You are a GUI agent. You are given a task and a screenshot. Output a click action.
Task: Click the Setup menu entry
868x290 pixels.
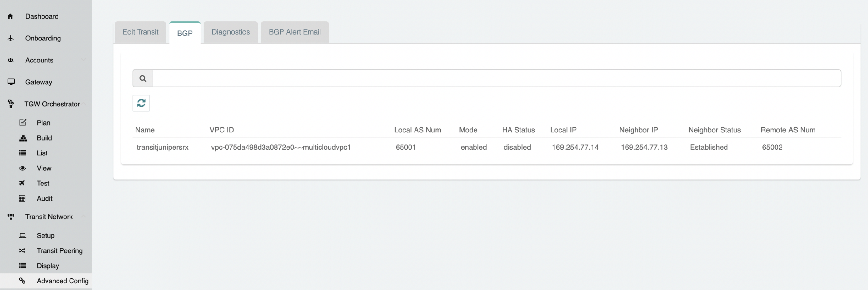[x=45, y=235]
